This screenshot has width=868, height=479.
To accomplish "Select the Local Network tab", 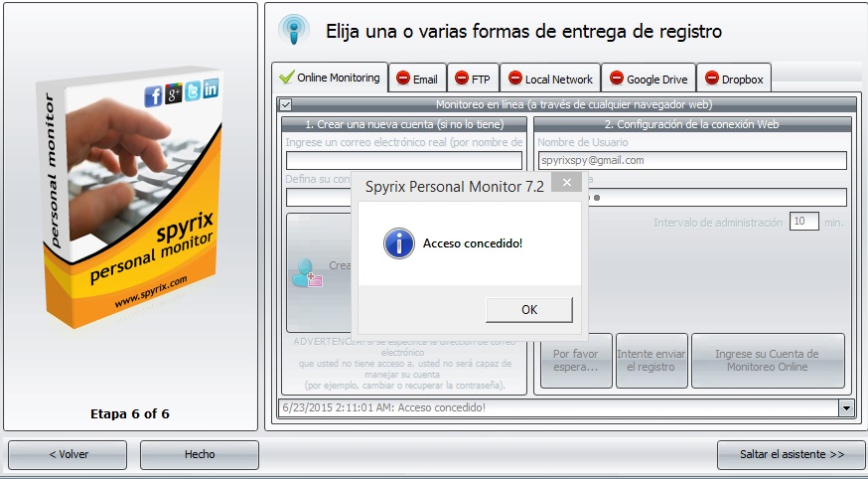I will (550, 79).
